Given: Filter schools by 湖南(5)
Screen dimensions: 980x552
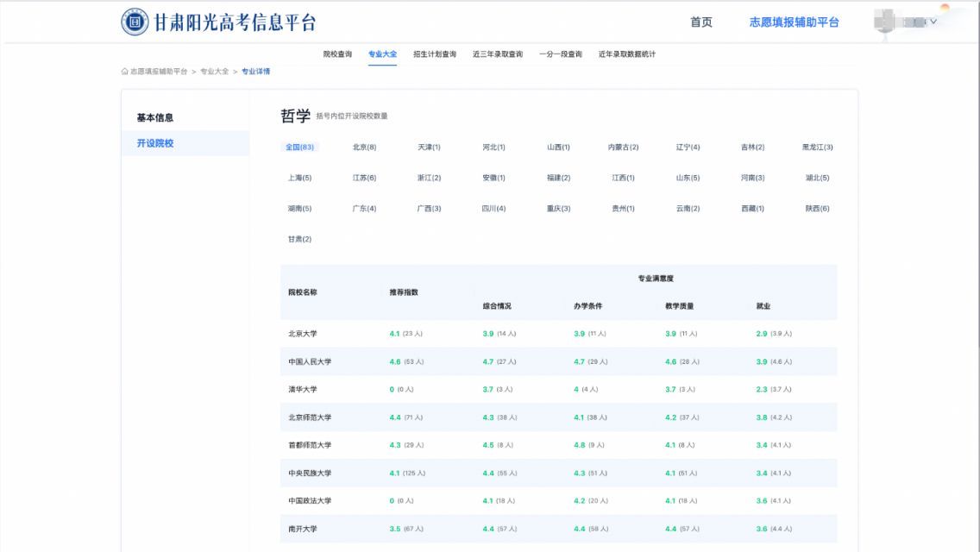Looking at the screenshot, I should [299, 208].
